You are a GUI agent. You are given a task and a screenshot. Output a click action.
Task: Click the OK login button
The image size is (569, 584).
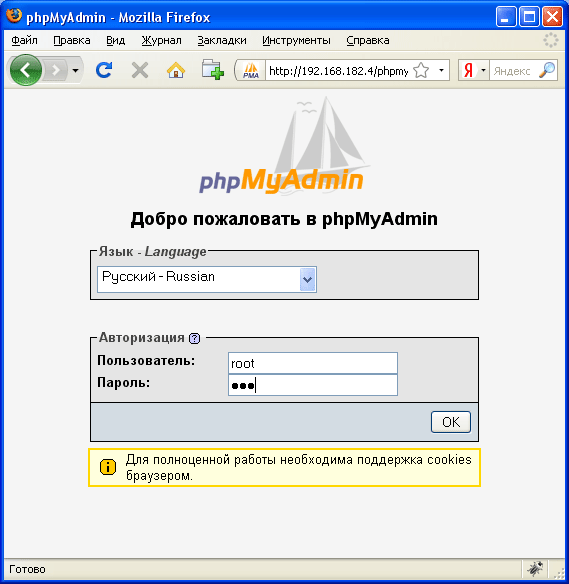[x=451, y=422]
